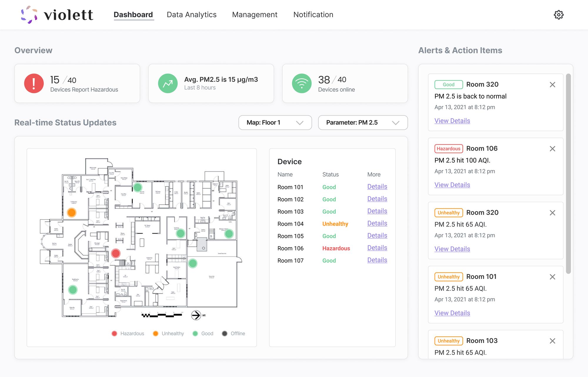
Task: Close the Room 320 good alert
Action: 552,85
